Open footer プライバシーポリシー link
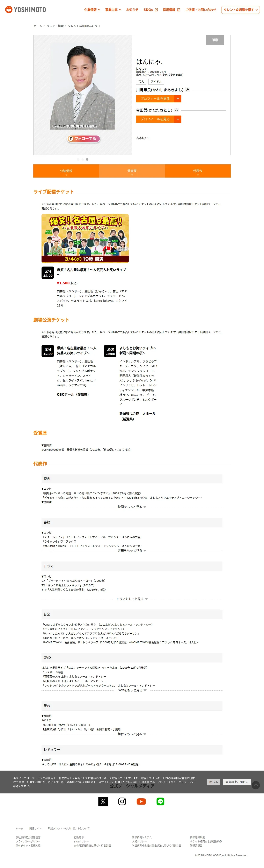The image size is (264, 868). 28,841
